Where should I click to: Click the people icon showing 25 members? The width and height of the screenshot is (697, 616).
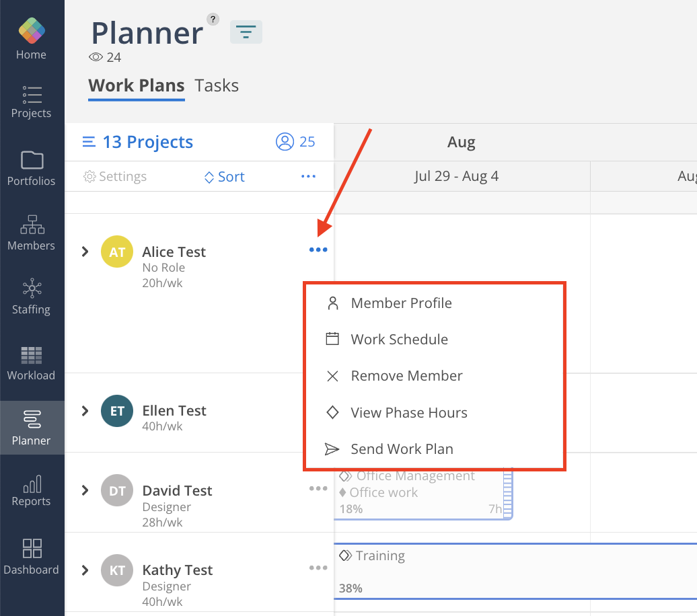(282, 142)
